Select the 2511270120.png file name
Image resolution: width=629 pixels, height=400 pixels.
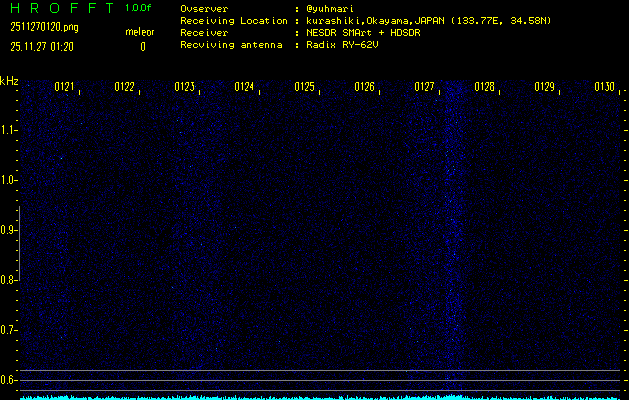pyautogui.click(x=43, y=27)
